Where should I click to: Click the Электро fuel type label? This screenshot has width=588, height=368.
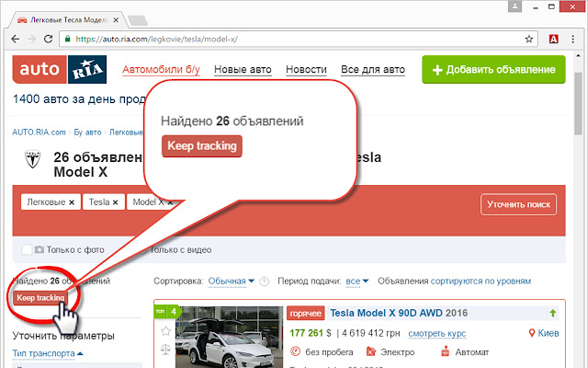point(398,352)
